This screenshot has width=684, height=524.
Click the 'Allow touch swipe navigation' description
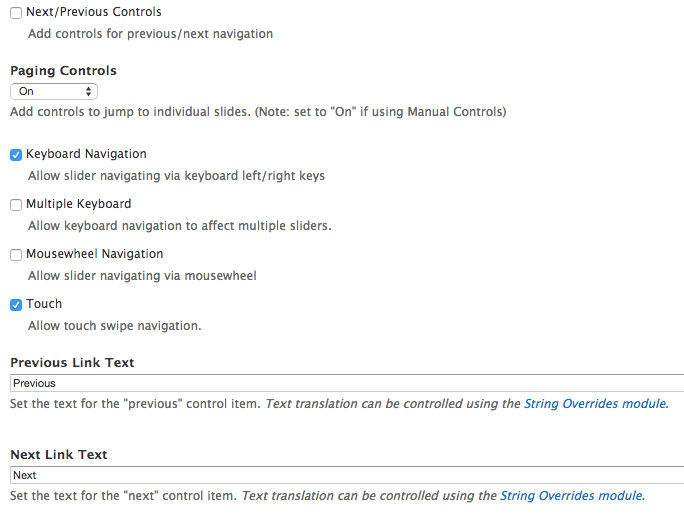point(115,325)
